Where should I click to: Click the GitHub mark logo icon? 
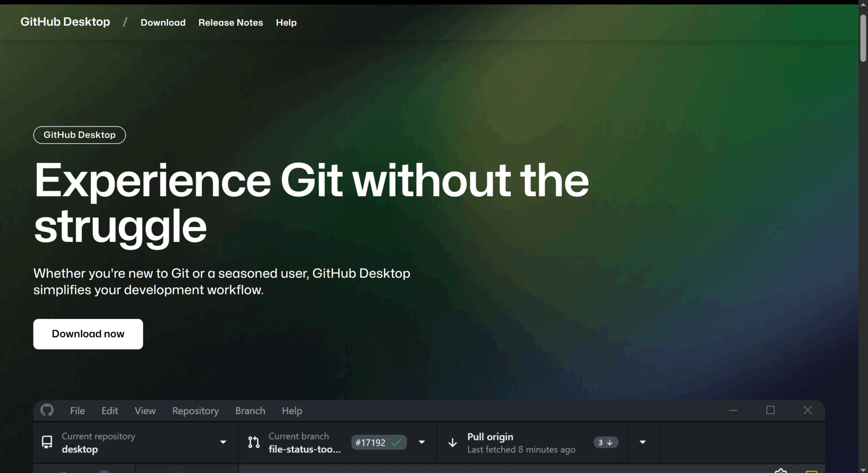(x=47, y=410)
